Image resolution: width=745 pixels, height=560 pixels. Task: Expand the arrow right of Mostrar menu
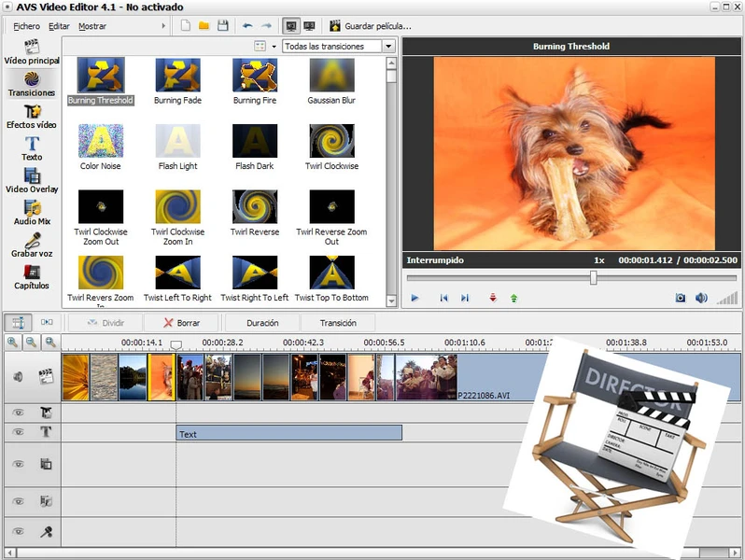(x=163, y=26)
